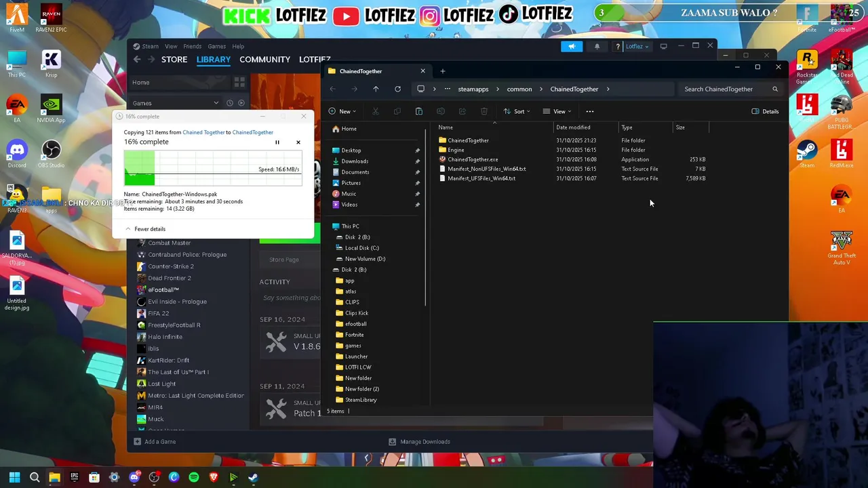Click the breadcrumb ellipsis for hidden path
The height and width of the screenshot is (488, 868).
[x=448, y=89]
